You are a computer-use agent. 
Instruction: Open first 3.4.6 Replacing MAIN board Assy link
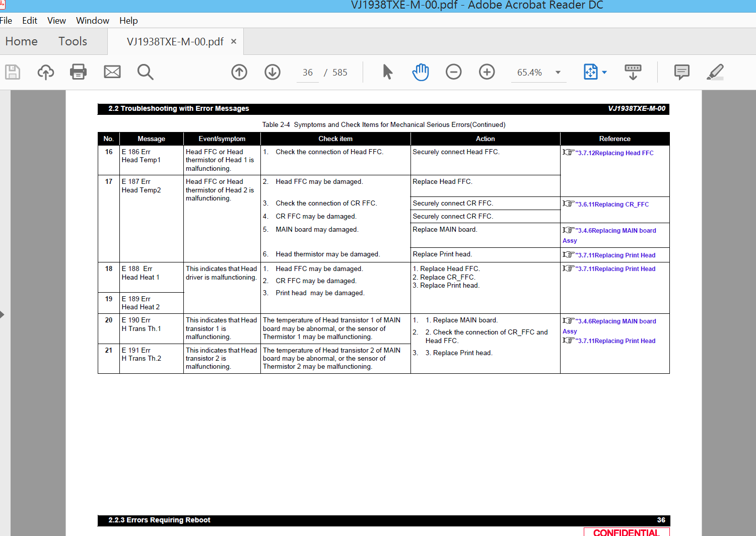pyautogui.click(x=609, y=235)
